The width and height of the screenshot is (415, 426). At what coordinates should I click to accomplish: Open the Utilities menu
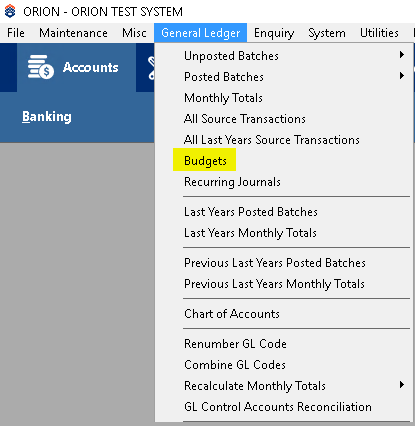point(379,33)
